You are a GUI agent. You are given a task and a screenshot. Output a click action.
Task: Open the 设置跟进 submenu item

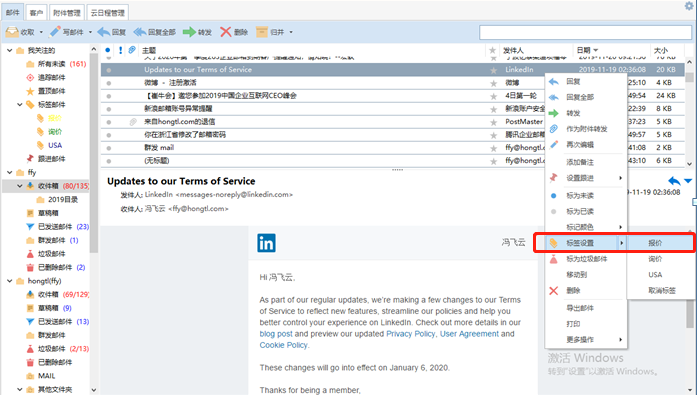[586, 178]
